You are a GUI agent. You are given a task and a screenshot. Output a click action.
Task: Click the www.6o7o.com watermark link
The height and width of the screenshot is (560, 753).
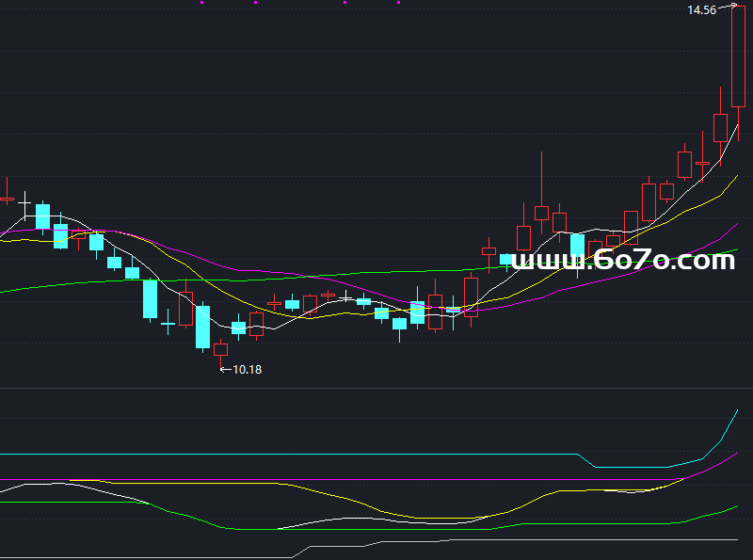(622, 260)
